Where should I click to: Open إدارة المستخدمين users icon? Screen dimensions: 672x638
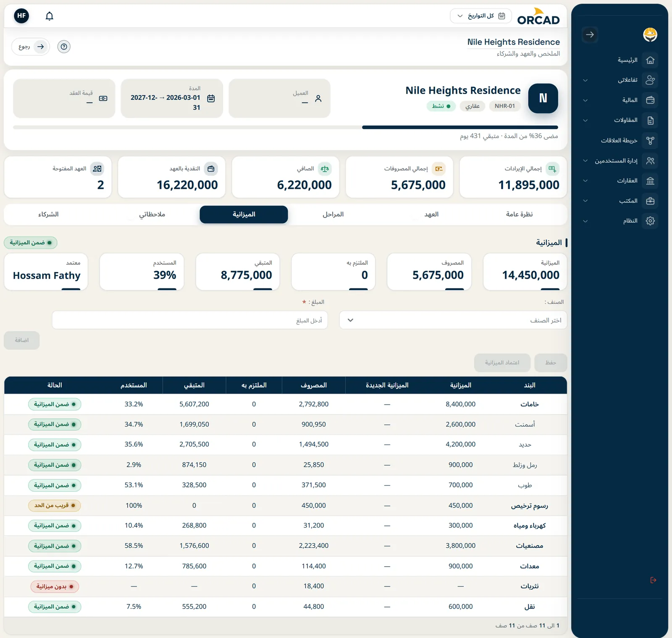click(x=650, y=161)
